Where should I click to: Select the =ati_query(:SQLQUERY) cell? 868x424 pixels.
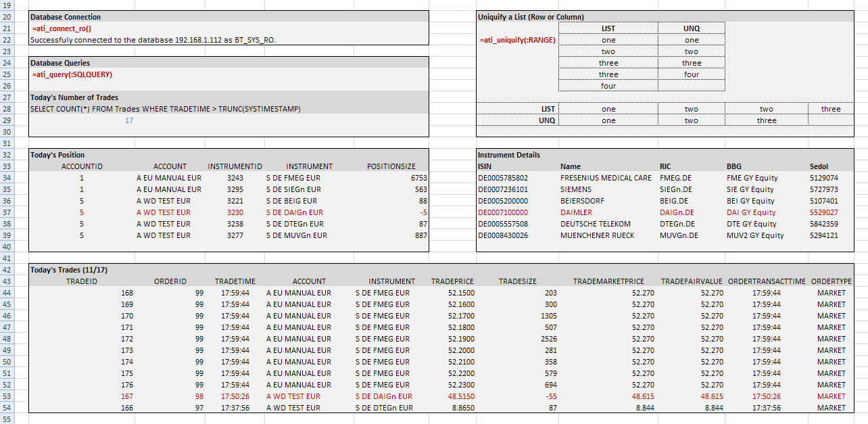72,74
